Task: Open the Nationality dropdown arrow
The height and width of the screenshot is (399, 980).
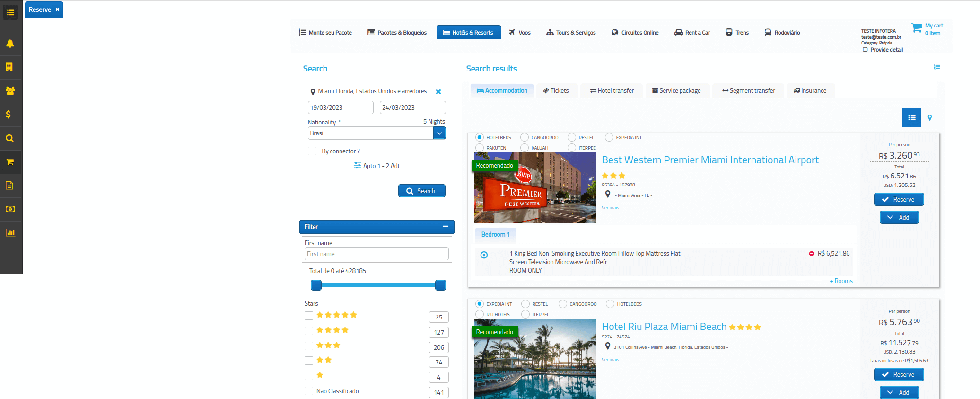Action: tap(439, 133)
